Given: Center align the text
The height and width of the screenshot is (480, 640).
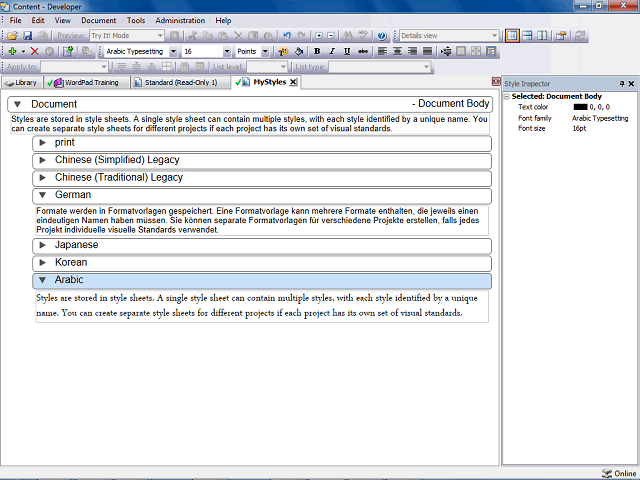Looking at the screenshot, I should point(397,51).
